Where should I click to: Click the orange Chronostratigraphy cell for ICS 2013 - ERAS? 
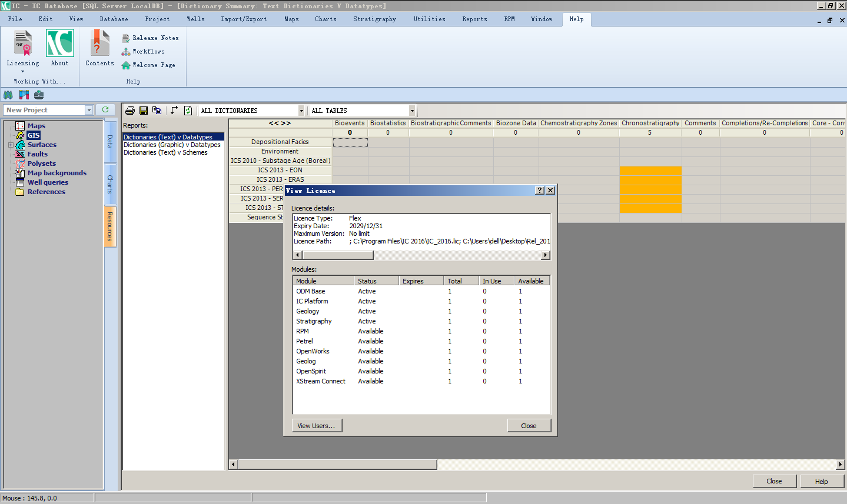coord(650,180)
